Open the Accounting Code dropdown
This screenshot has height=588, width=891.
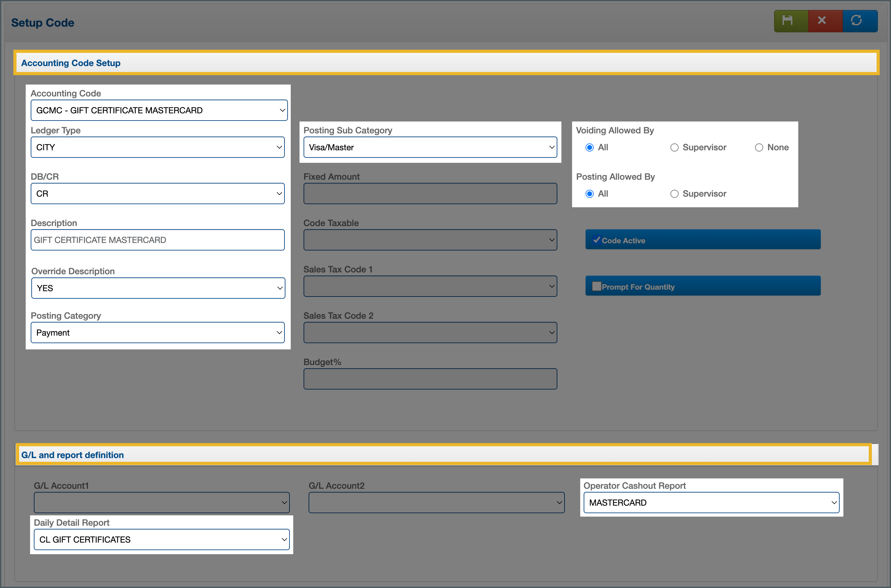click(159, 110)
